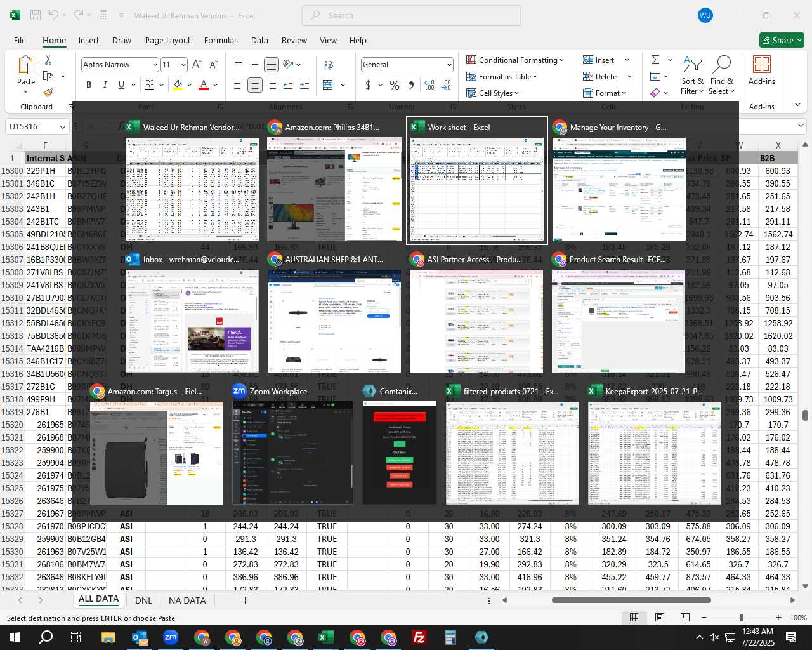Switch to the Page Layout ribbon tab
The height and width of the screenshot is (650, 812).
pos(167,40)
